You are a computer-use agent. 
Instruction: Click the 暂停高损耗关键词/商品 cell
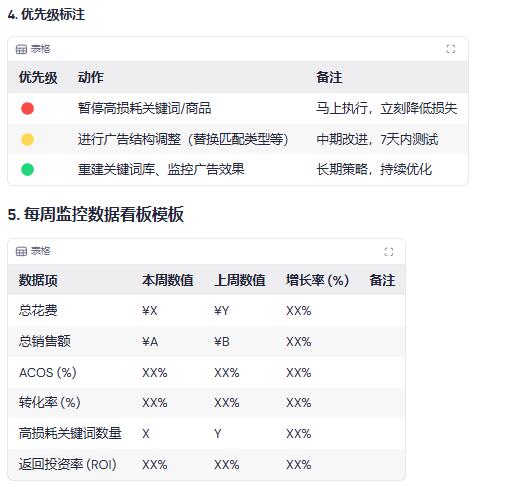coord(144,108)
